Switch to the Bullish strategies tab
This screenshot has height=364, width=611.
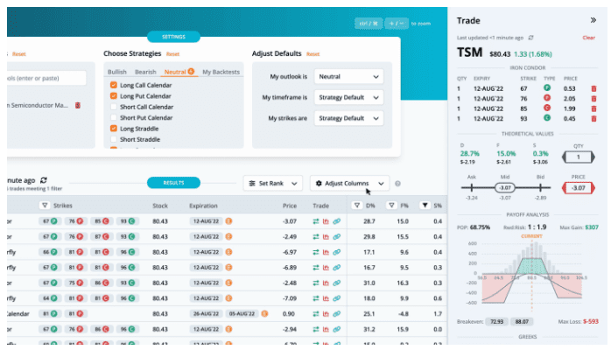click(x=116, y=71)
